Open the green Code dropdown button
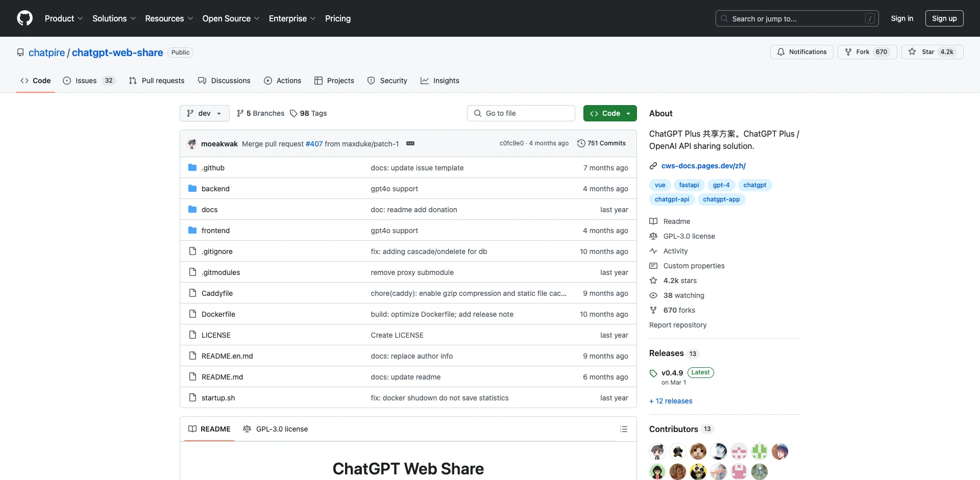The width and height of the screenshot is (980, 480). tap(610, 113)
